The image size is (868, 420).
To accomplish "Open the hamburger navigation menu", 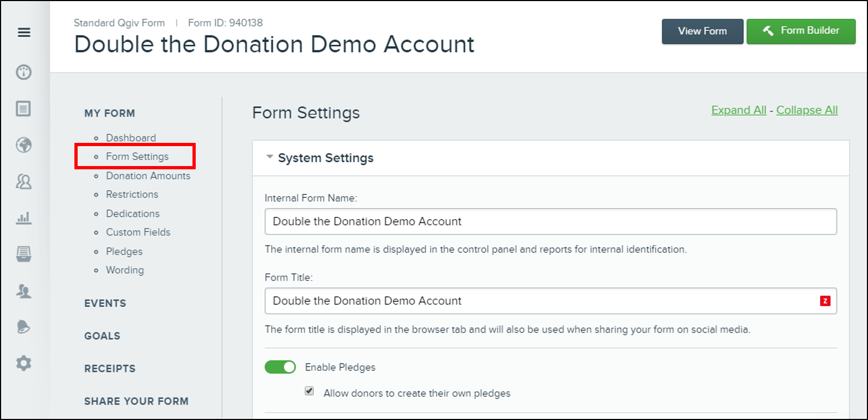I will pyautogui.click(x=24, y=32).
